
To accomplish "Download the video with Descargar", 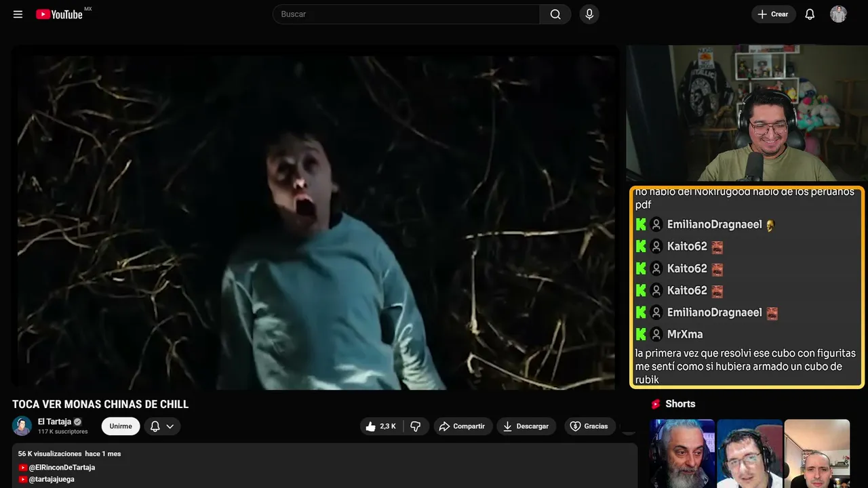I will [x=526, y=426].
